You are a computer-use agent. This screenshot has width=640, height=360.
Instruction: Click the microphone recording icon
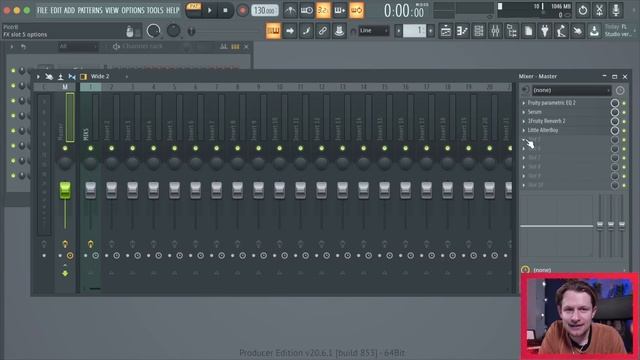tap(616, 11)
